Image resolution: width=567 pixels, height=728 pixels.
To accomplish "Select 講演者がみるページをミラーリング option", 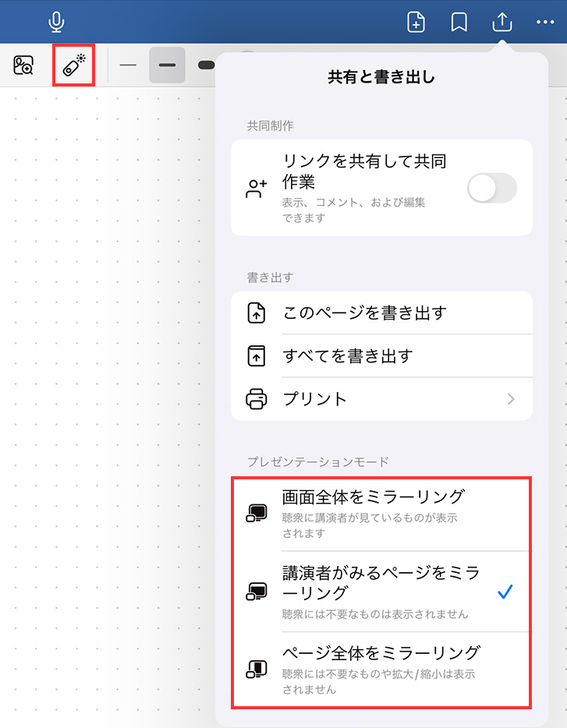I will click(x=381, y=592).
